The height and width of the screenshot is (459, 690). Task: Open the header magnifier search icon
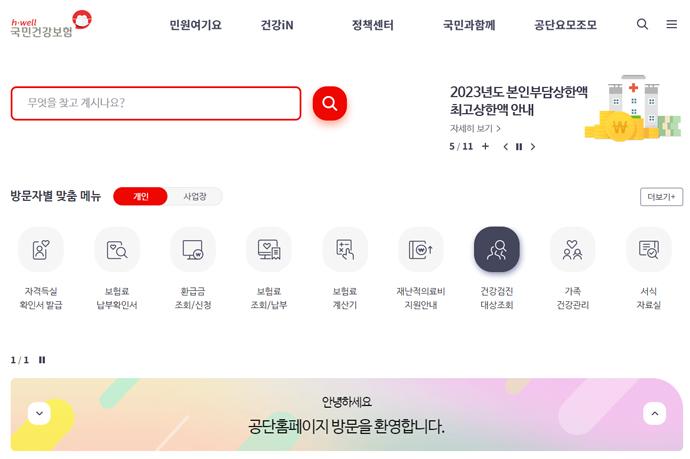642,24
